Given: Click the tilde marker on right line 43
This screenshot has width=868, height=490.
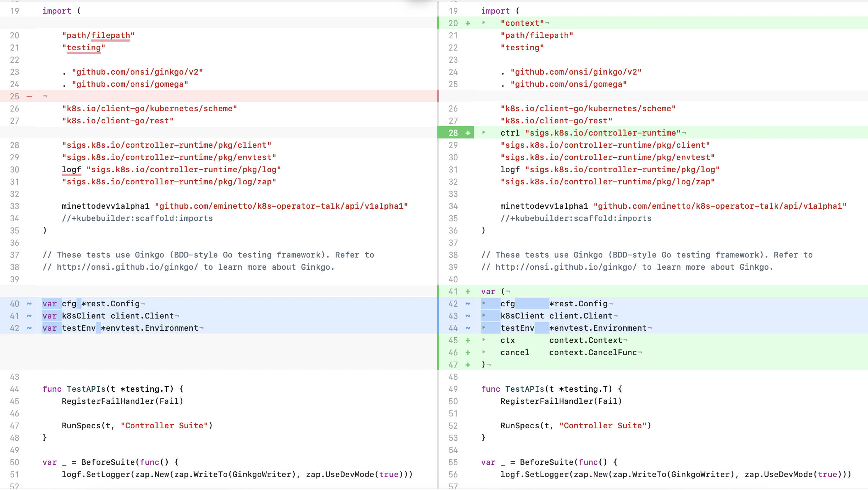Looking at the screenshot, I should pos(468,316).
